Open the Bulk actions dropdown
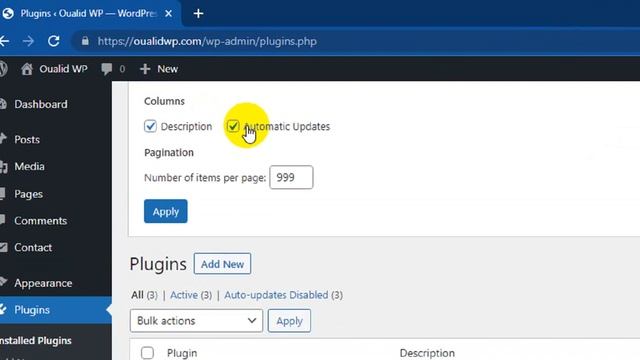This screenshot has height=360, width=640. click(196, 321)
